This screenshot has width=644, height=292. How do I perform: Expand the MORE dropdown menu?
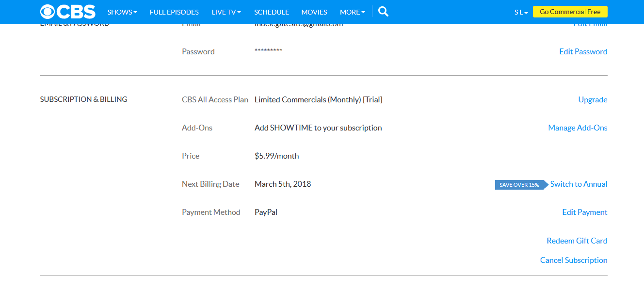353,12
